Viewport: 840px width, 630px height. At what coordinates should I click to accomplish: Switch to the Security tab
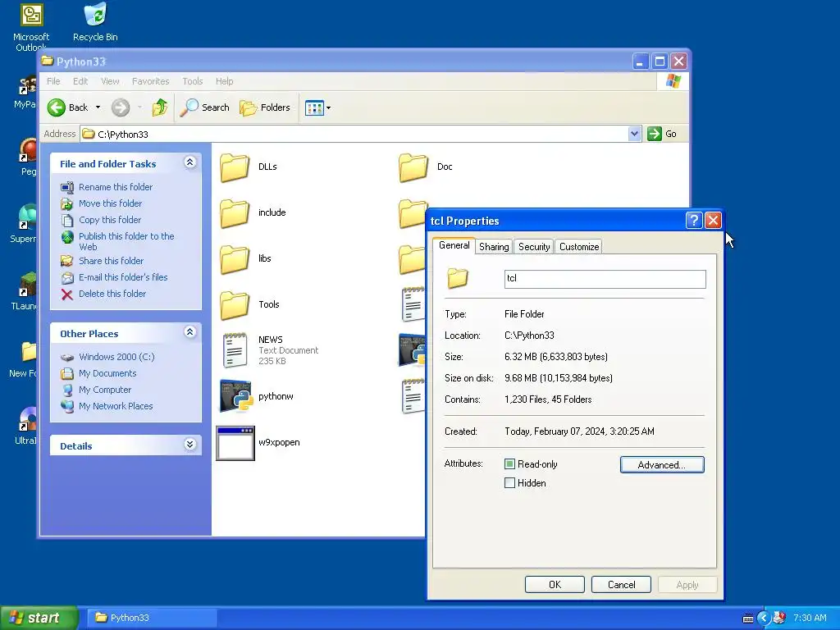click(x=534, y=246)
